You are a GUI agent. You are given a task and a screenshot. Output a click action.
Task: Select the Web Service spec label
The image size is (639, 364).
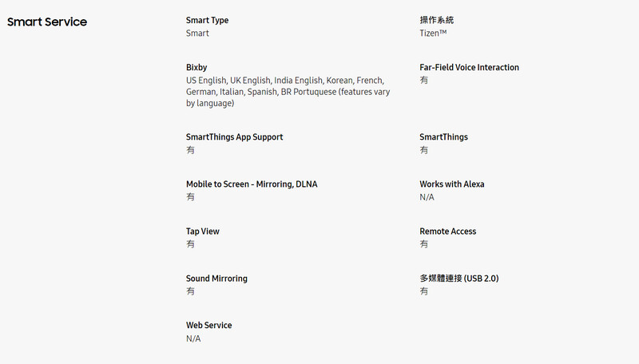(208, 326)
